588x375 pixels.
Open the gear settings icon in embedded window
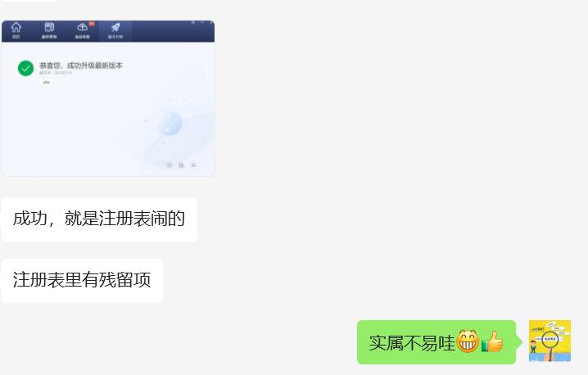pyautogui.click(x=170, y=165)
